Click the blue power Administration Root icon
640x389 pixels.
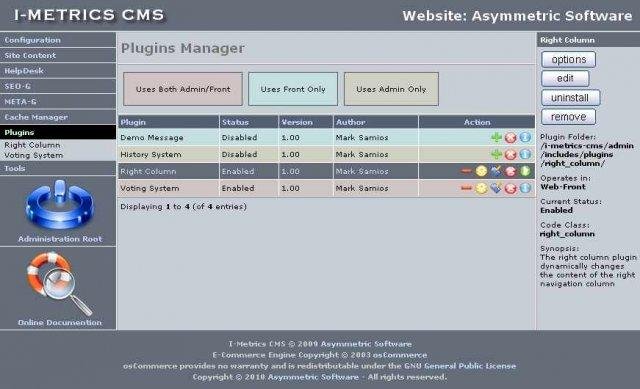[60, 204]
